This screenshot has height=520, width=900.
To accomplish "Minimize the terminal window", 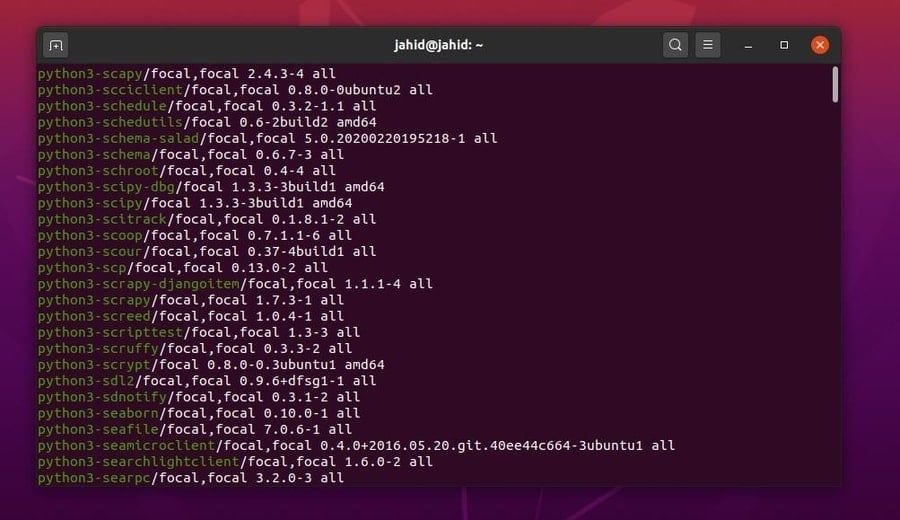I will [748, 46].
